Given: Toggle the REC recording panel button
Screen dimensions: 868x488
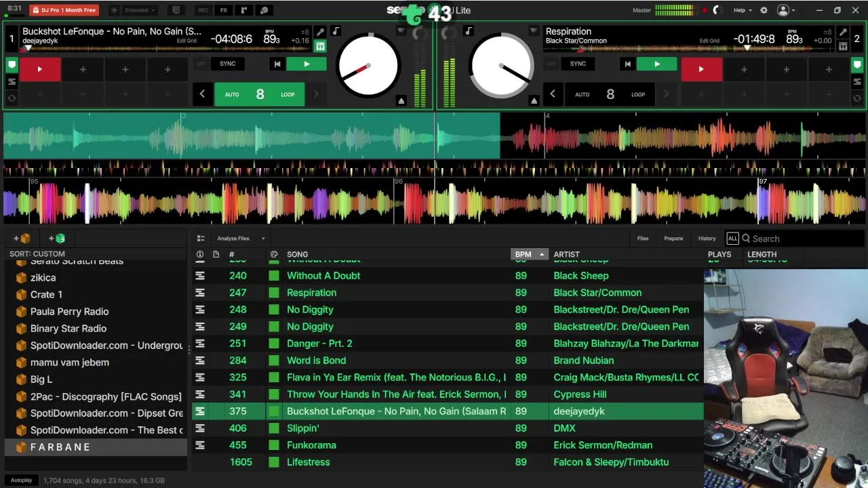Looking at the screenshot, I should point(203,10).
